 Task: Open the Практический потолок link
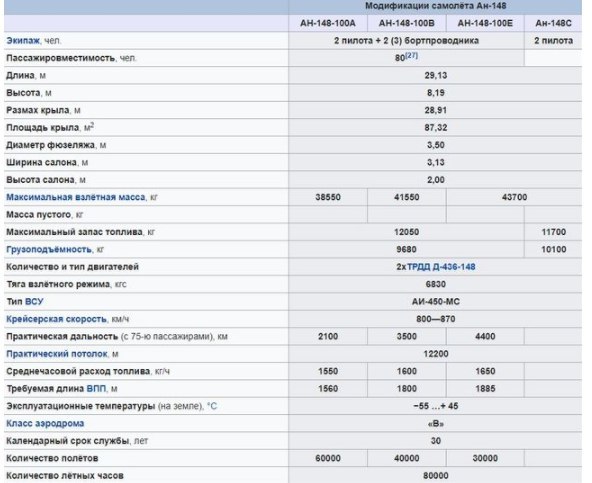click(x=57, y=354)
